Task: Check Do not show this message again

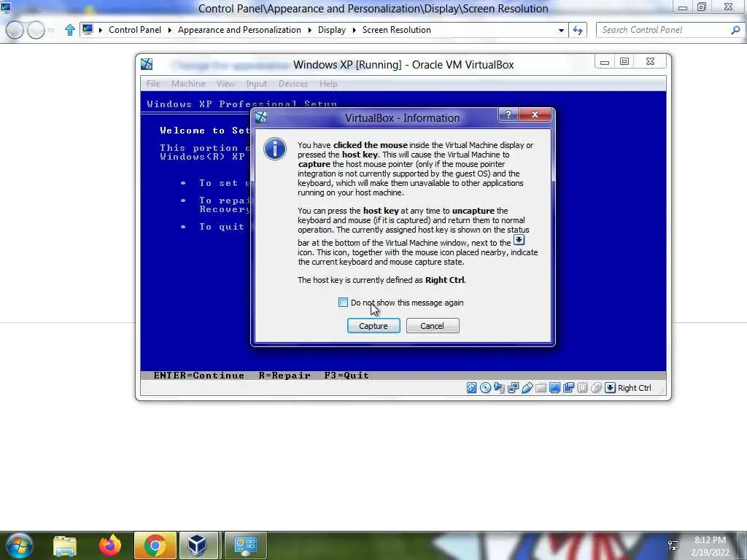Action: [x=343, y=303]
